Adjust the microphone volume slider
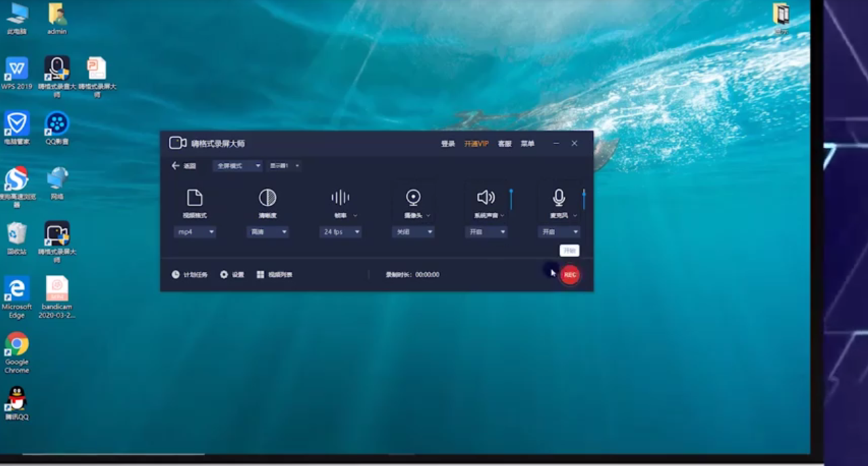Screen dimensions: 868x466 point(584,199)
